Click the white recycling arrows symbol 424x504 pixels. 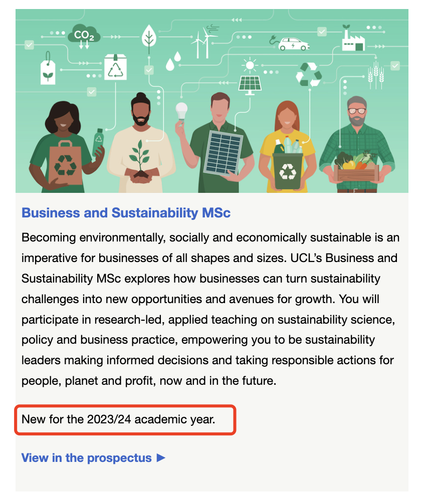tap(308, 75)
